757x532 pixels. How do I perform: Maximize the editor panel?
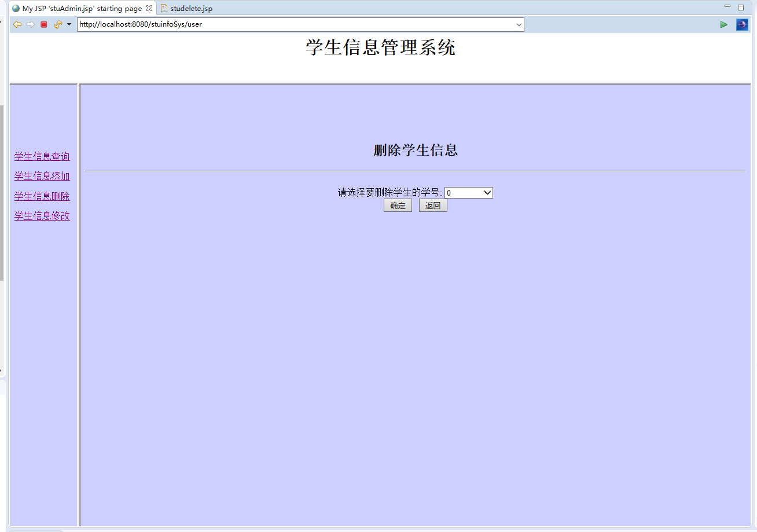(x=741, y=8)
